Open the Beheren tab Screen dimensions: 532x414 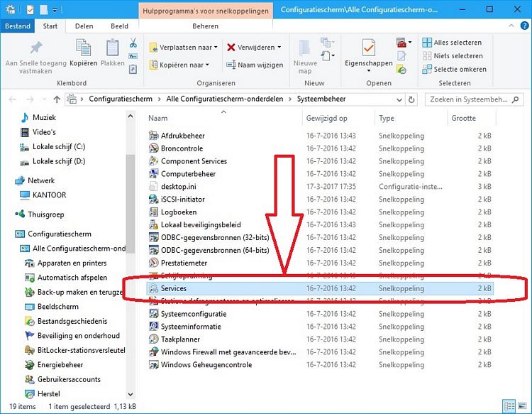click(x=205, y=26)
